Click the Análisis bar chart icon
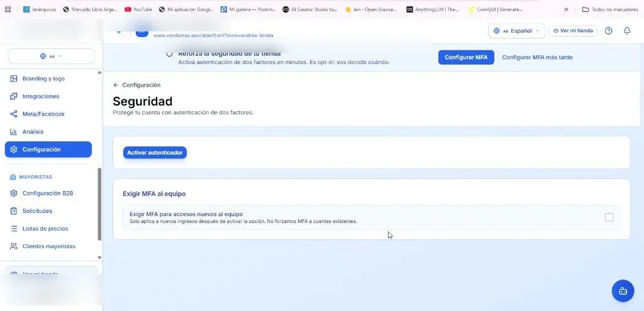Screen dimensions: 644x311 [14, 132]
